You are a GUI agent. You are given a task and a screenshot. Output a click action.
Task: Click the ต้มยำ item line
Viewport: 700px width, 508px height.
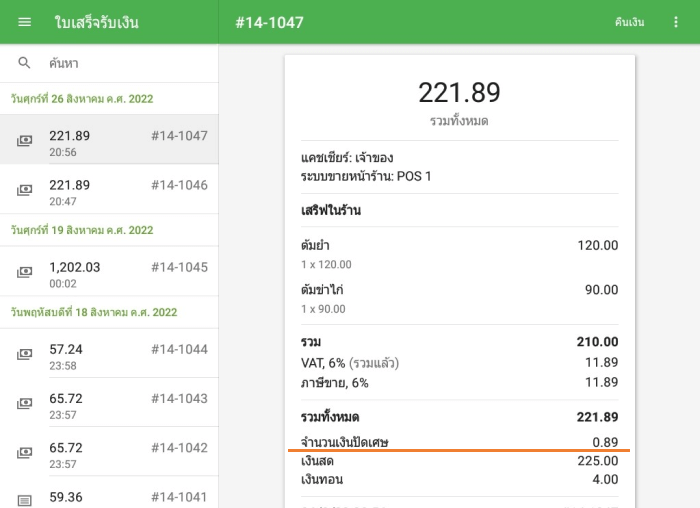pos(459,254)
